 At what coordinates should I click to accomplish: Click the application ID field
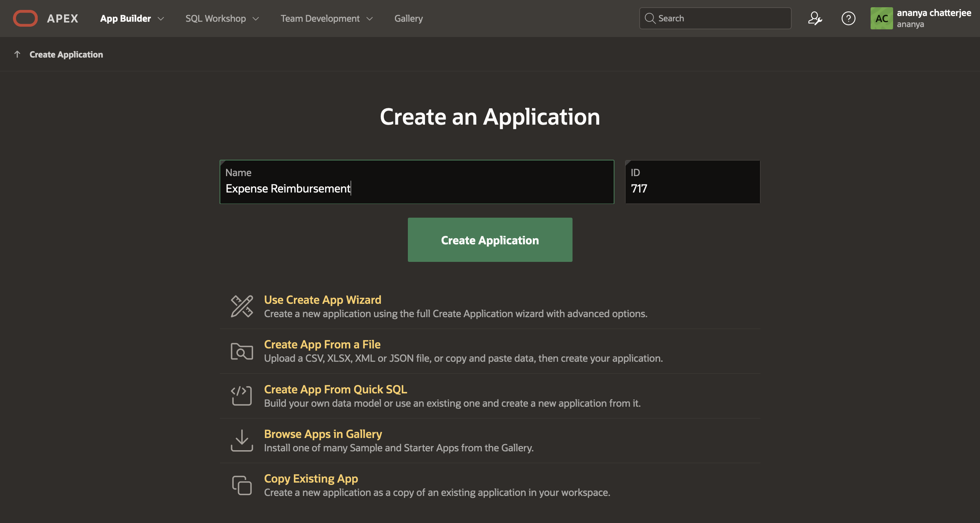(692, 188)
